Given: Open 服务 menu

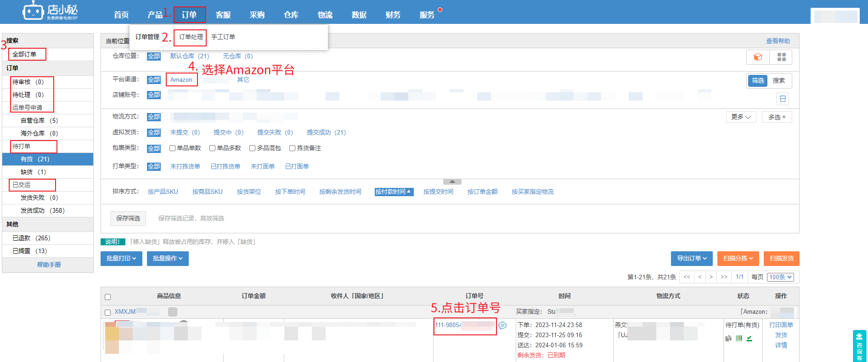Looking at the screenshot, I should 427,15.
